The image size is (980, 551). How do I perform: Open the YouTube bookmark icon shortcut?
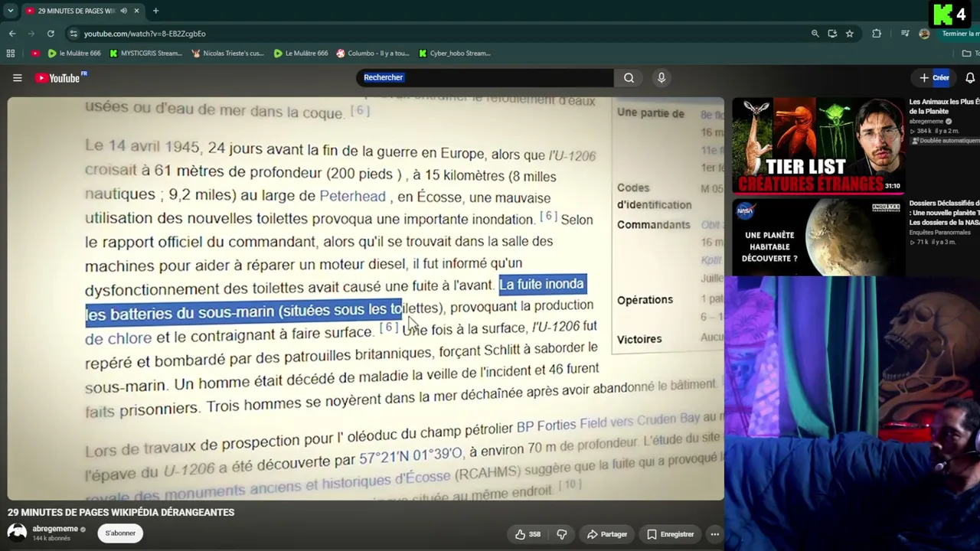click(35, 54)
